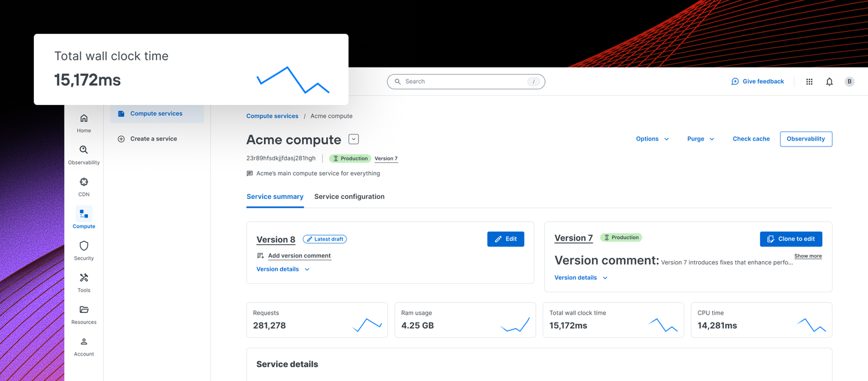Click the Edit button for Version 8
868x381 pixels.
tap(506, 239)
